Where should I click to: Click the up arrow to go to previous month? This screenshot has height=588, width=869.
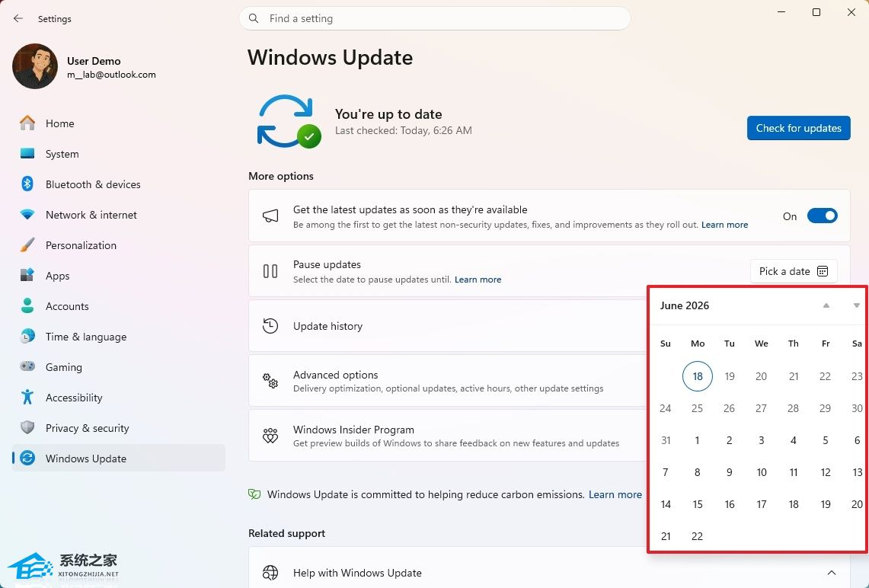826,305
